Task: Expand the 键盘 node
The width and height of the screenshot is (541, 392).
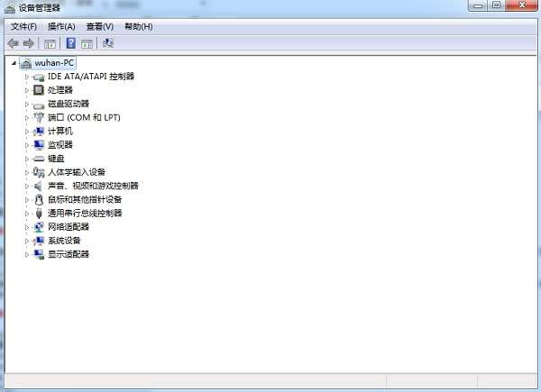Action: 26,159
